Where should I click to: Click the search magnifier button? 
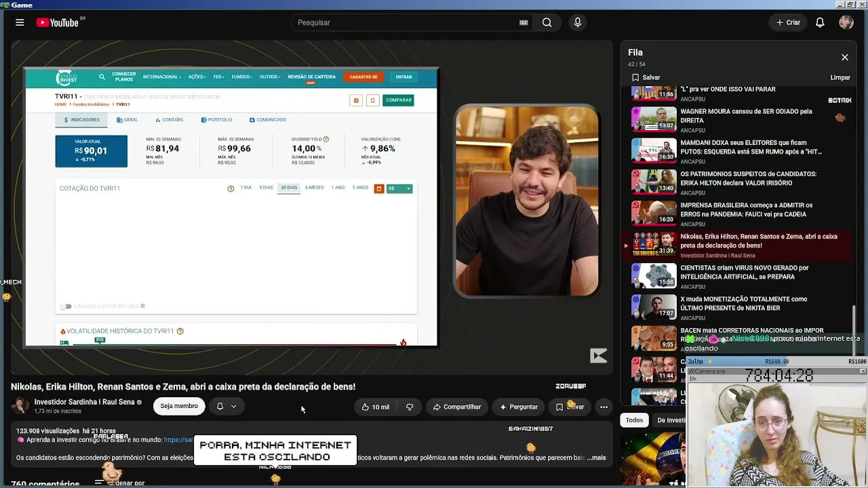click(547, 22)
